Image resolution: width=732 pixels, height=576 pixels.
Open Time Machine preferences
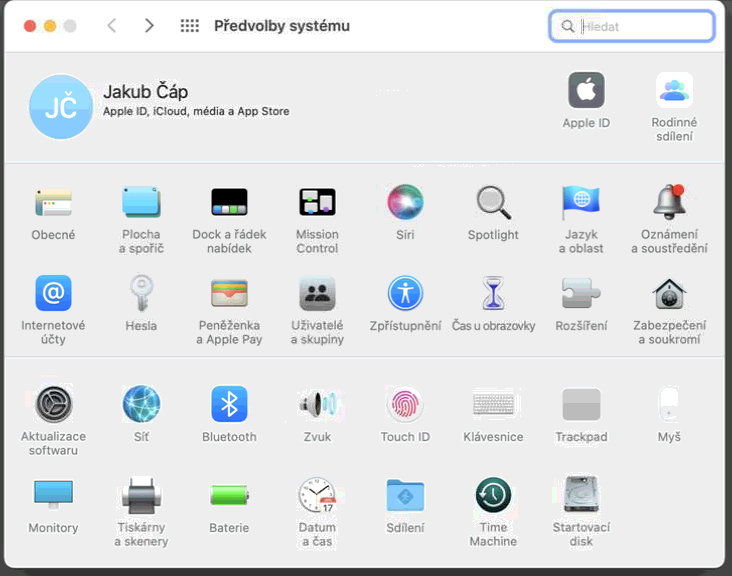pos(493,495)
